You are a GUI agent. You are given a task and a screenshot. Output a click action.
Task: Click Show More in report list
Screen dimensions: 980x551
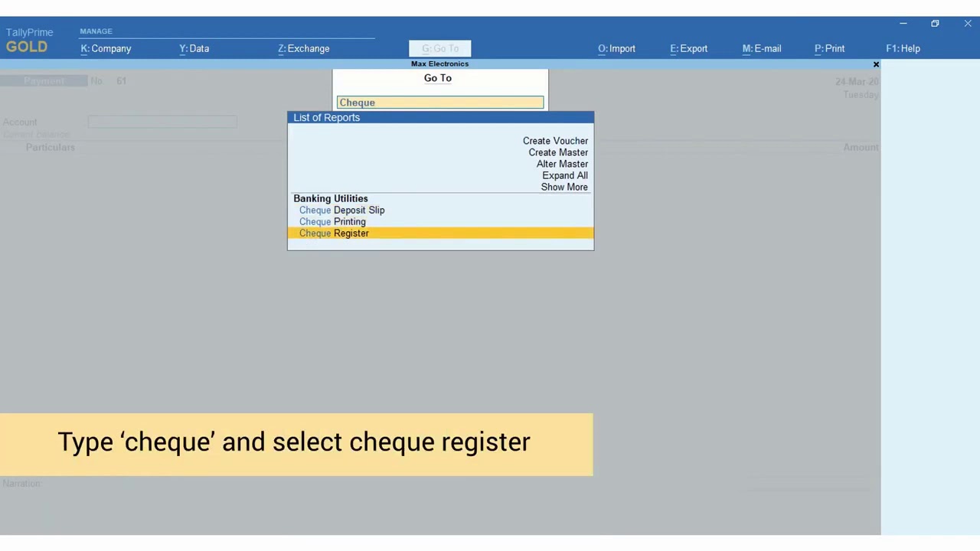(x=564, y=187)
